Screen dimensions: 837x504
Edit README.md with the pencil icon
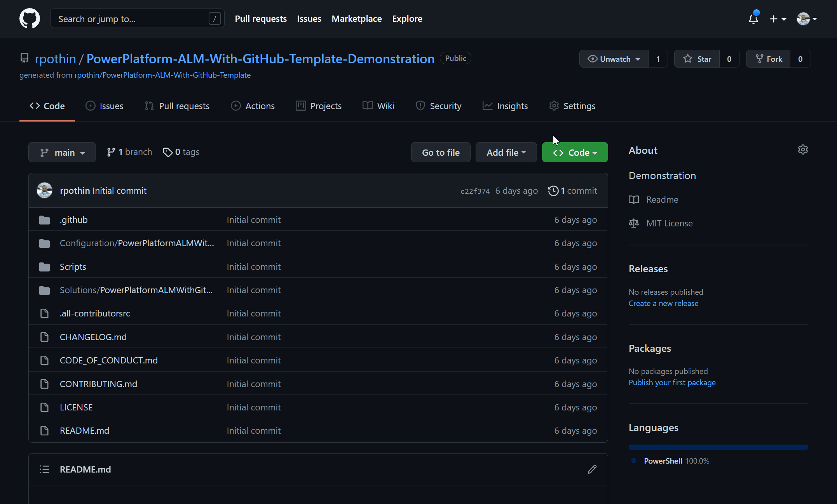592,469
